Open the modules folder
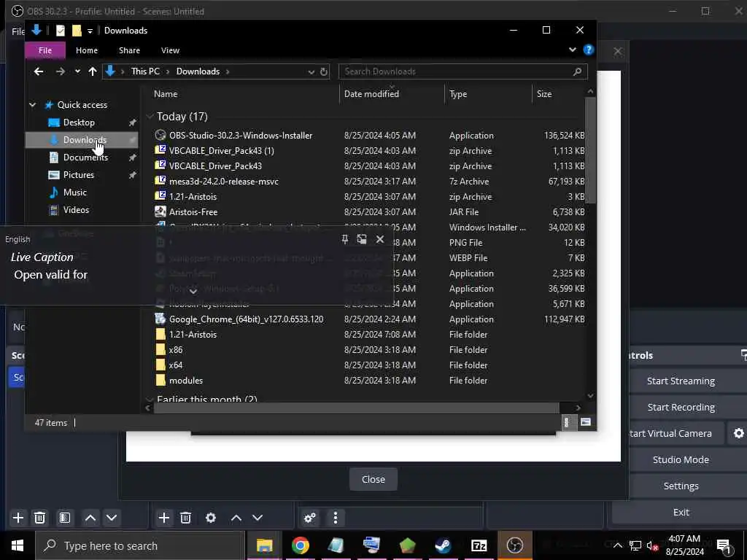747x560 pixels. point(186,381)
